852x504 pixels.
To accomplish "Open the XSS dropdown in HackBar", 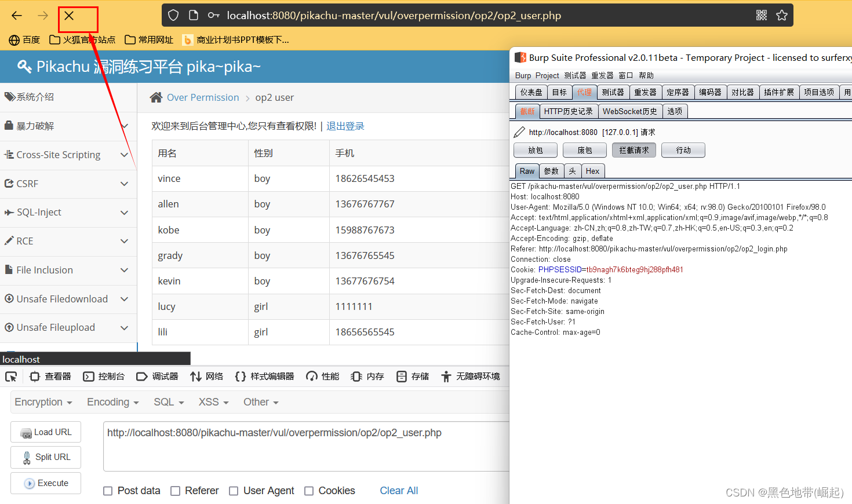I will pyautogui.click(x=214, y=402).
